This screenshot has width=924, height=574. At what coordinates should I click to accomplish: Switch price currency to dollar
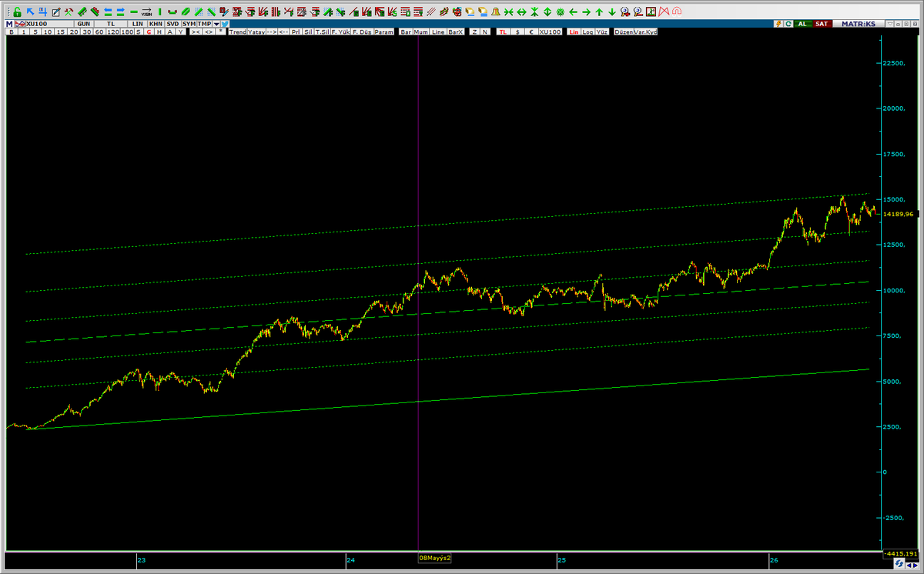517,32
